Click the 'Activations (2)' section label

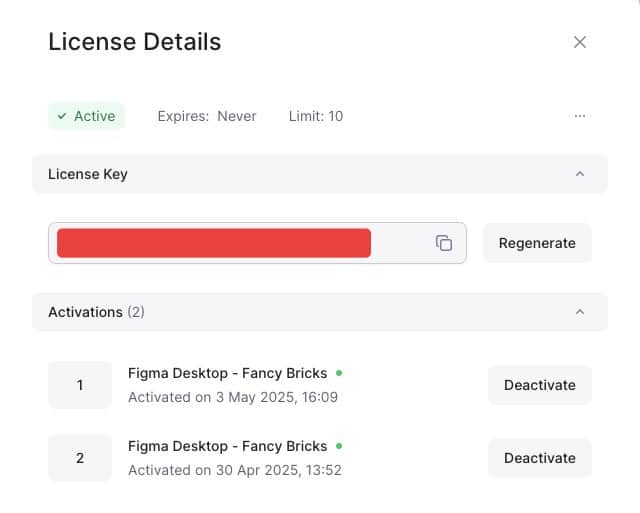96,312
